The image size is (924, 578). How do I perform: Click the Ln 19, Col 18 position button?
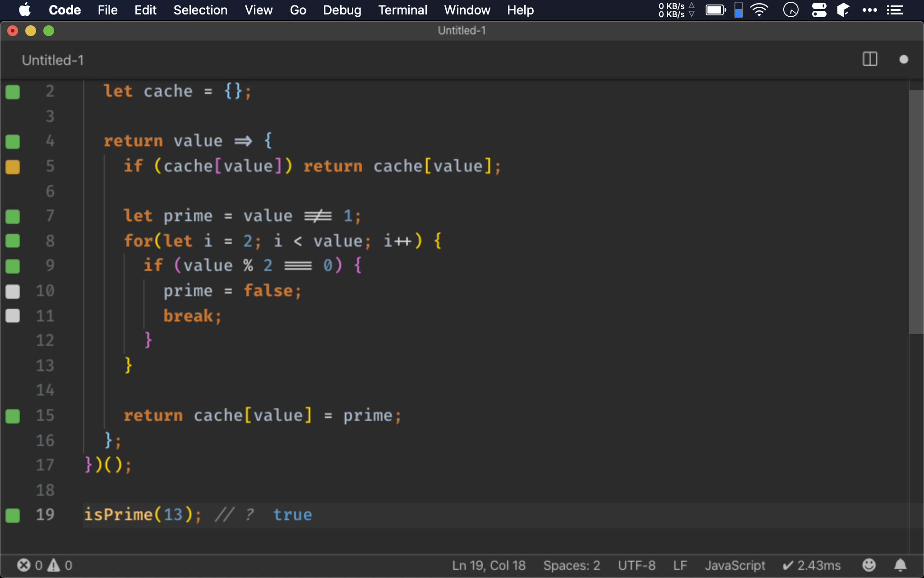(x=489, y=565)
